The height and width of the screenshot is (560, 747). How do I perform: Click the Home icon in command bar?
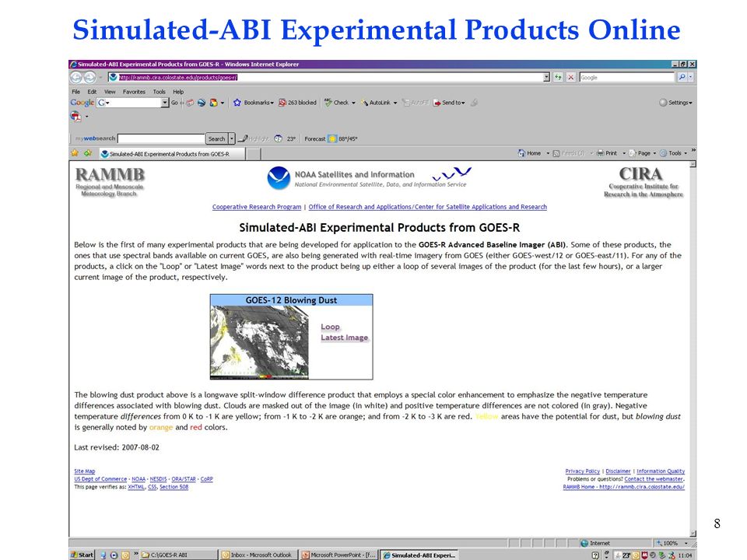pos(521,153)
